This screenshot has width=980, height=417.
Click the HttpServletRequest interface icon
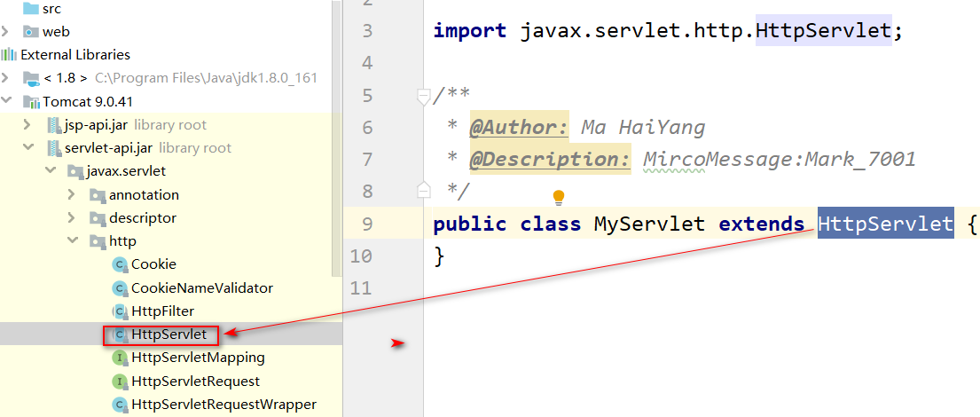coord(120,381)
